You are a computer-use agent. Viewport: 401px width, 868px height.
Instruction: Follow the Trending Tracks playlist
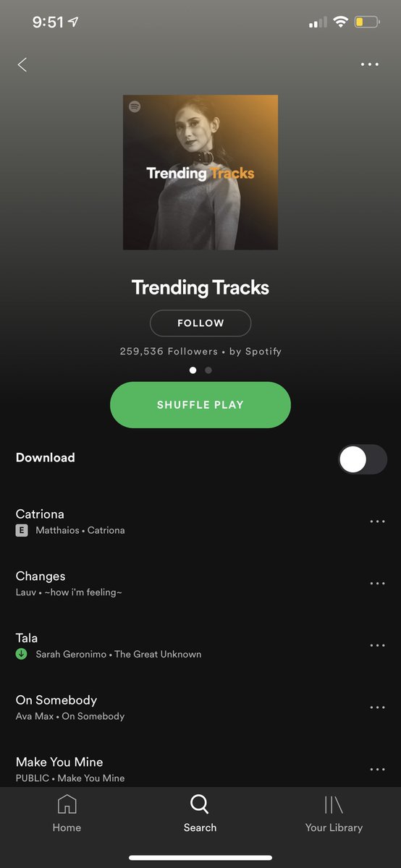point(200,323)
